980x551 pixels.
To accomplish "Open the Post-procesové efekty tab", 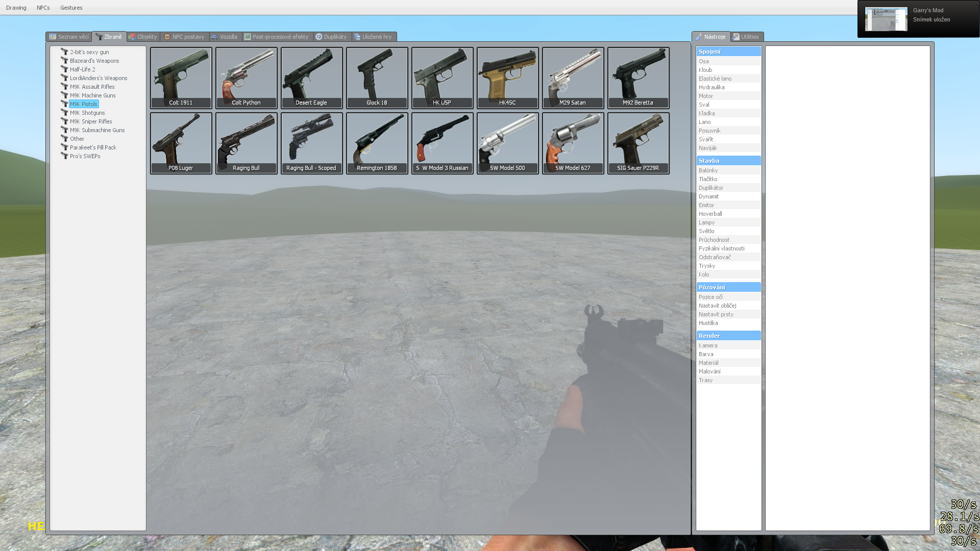I will pos(277,37).
